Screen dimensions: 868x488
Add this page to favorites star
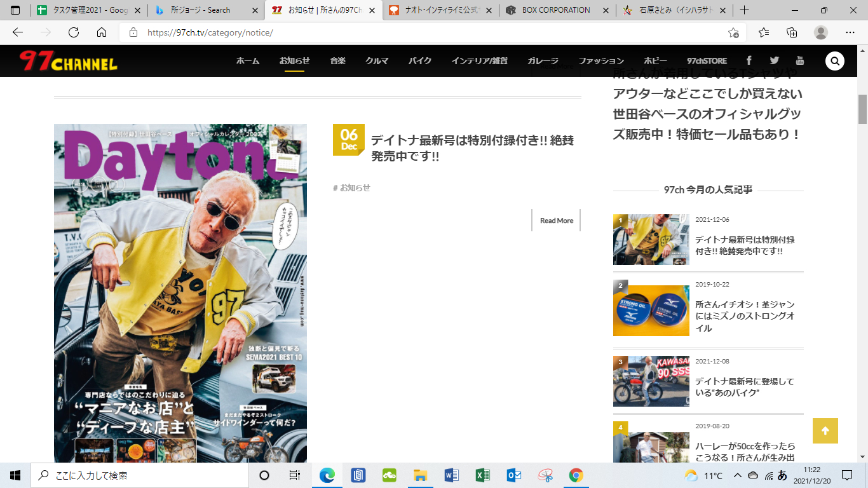733,32
